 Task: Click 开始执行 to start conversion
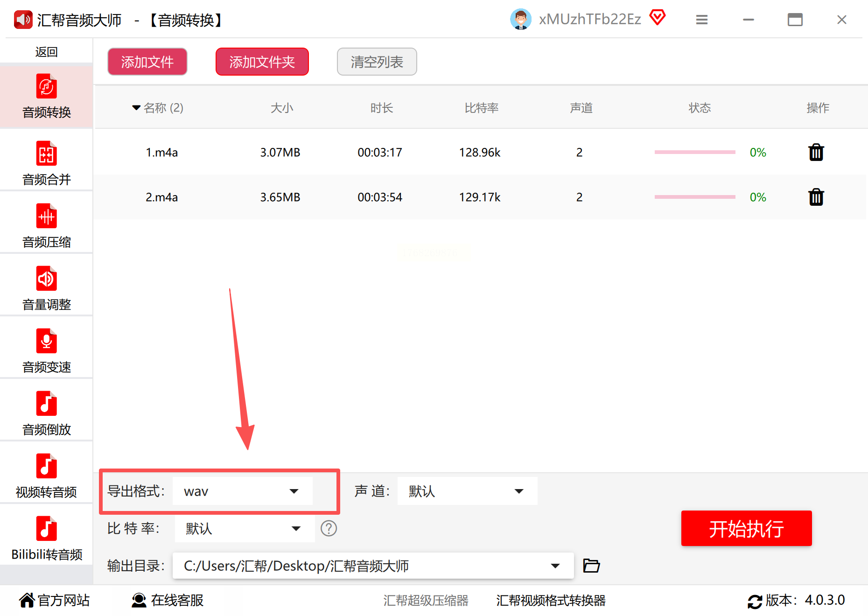point(747,528)
